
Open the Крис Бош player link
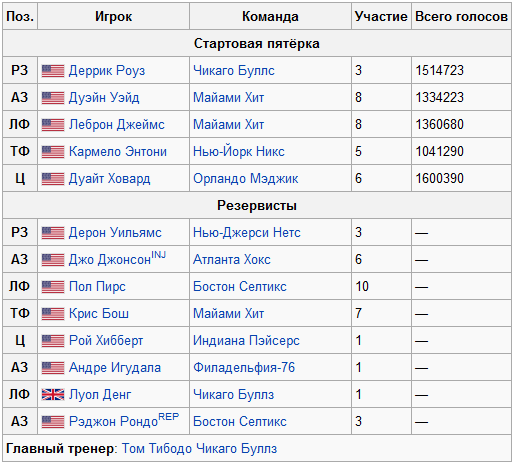98,314
